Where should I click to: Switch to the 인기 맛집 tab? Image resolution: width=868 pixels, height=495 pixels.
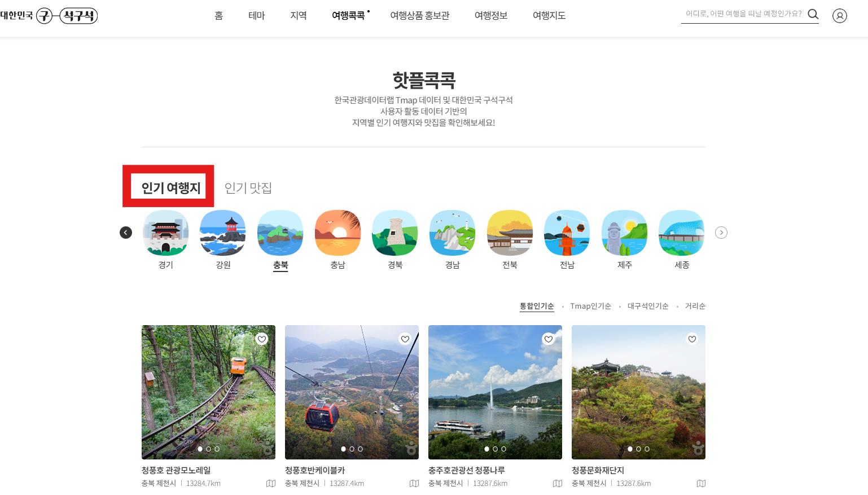pos(247,188)
